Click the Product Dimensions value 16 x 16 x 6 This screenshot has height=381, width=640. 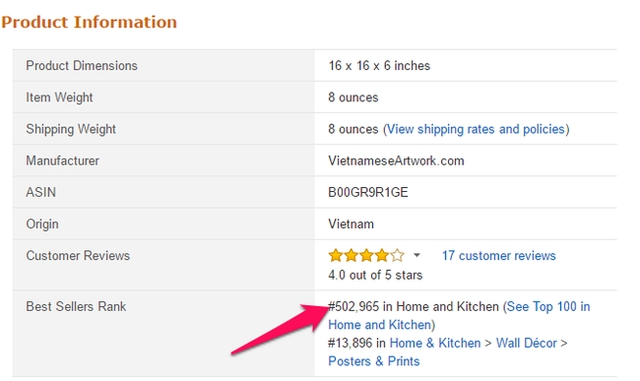click(379, 66)
